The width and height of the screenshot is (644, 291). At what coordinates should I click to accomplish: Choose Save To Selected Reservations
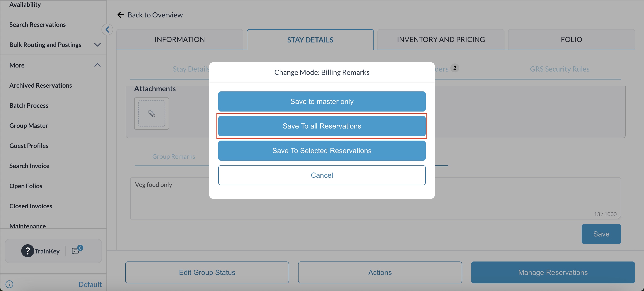tap(322, 151)
